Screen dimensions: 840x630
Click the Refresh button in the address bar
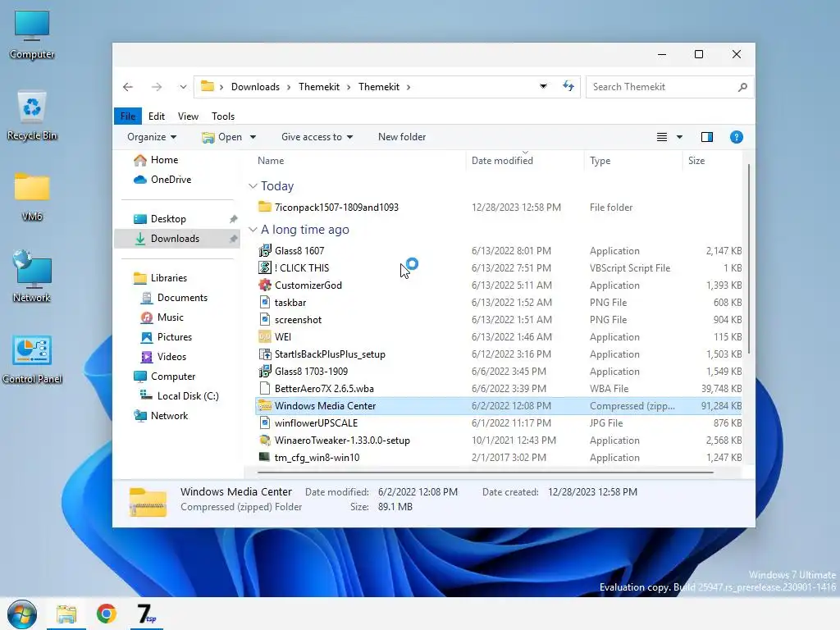tap(568, 86)
